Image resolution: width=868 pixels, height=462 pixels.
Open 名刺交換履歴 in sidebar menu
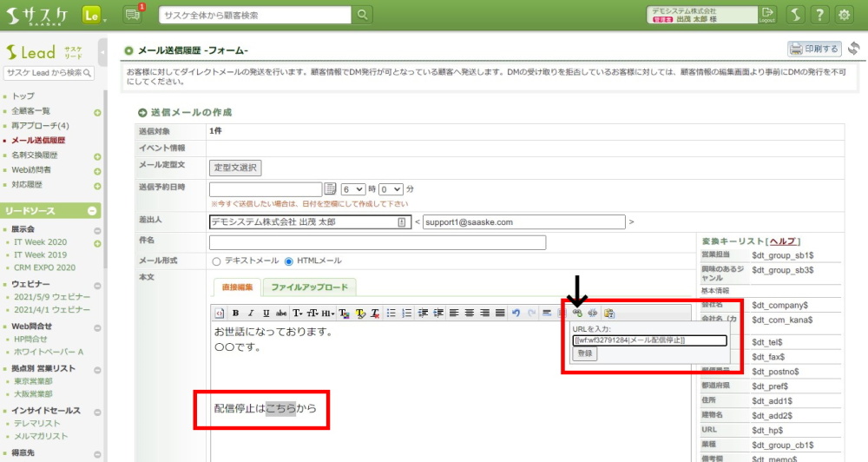point(35,155)
